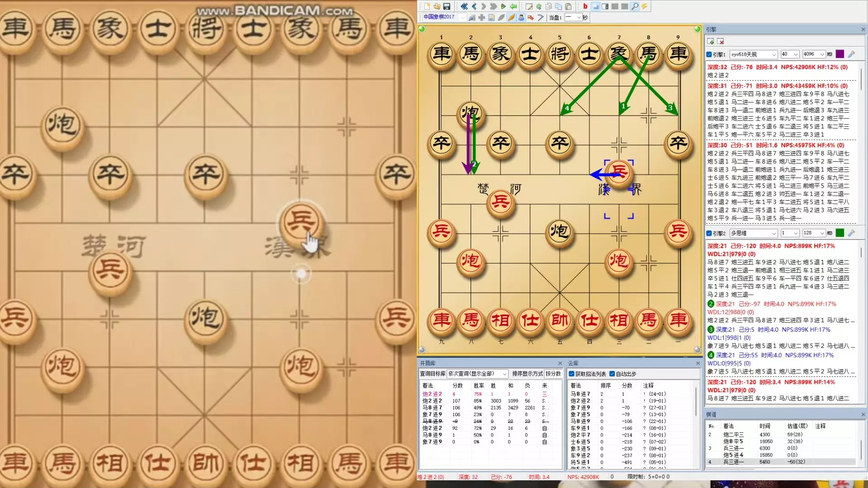
Task: Open engine 1 wrench settings icon
Action: [851, 54]
